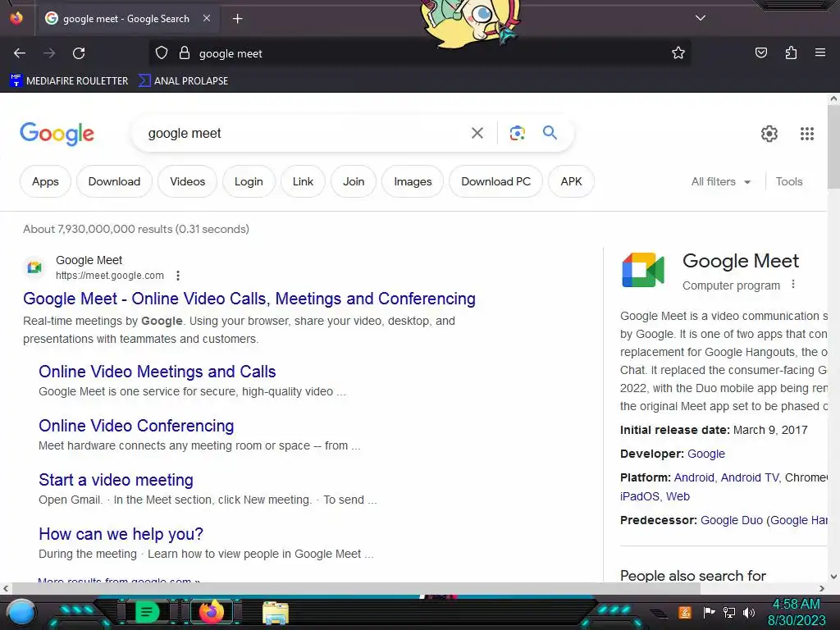Open the Android platform link

[x=694, y=477]
